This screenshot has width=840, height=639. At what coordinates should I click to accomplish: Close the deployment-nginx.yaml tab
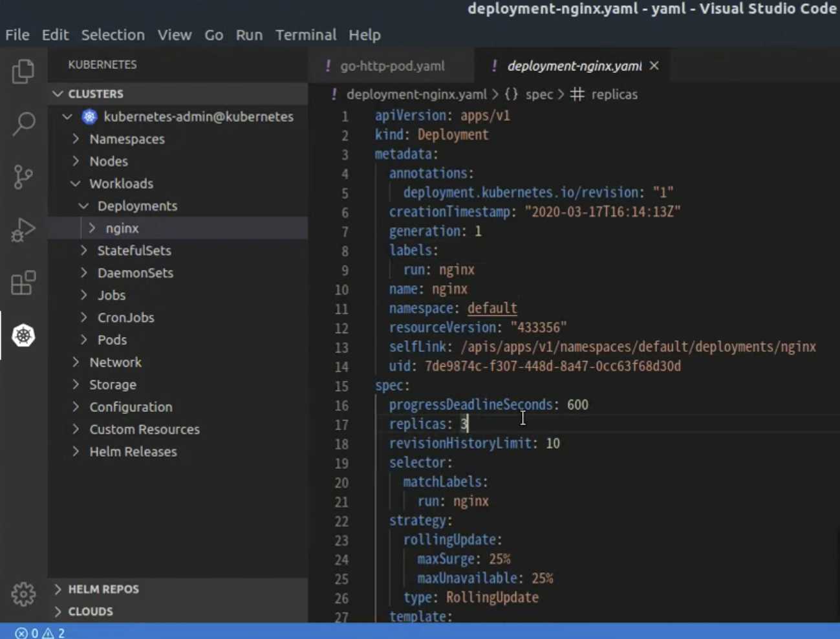654,66
